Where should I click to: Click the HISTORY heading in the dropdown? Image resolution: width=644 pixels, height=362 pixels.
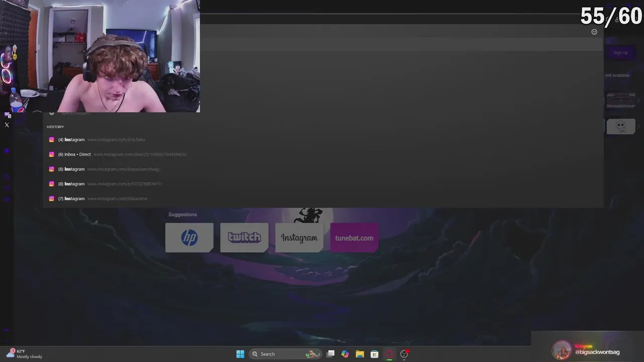point(55,127)
